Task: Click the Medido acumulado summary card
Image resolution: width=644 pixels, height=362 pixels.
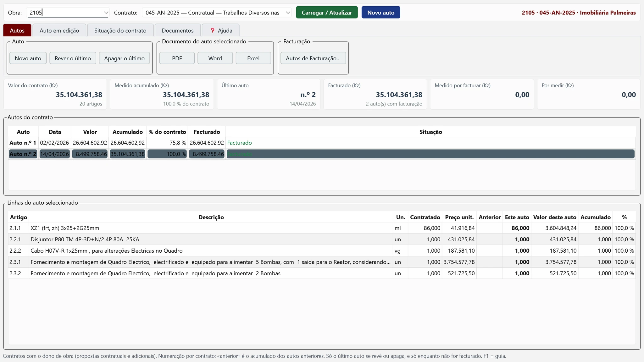Action: point(162,94)
